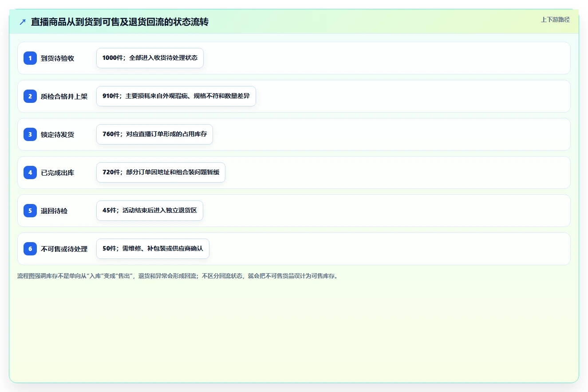The height and width of the screenshot is (392, 588).
Task: Click the 910件 主要损耗 detail box
Action: [176, 96]
